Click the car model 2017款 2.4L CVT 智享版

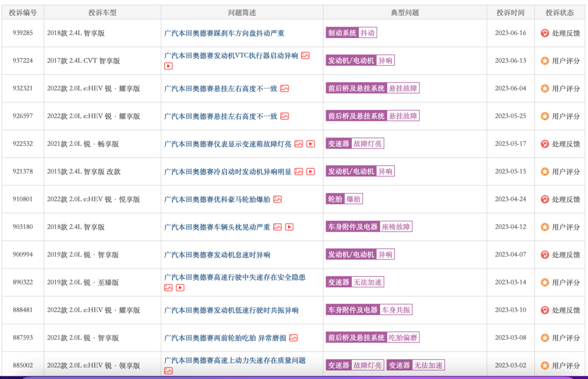coord(84,61)
